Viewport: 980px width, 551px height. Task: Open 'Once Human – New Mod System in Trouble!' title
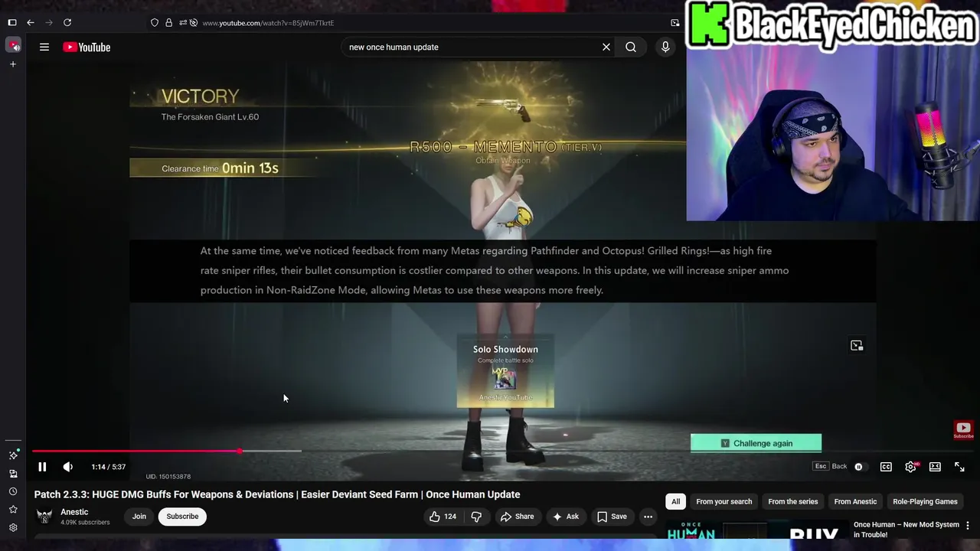(x=906, y=530)
